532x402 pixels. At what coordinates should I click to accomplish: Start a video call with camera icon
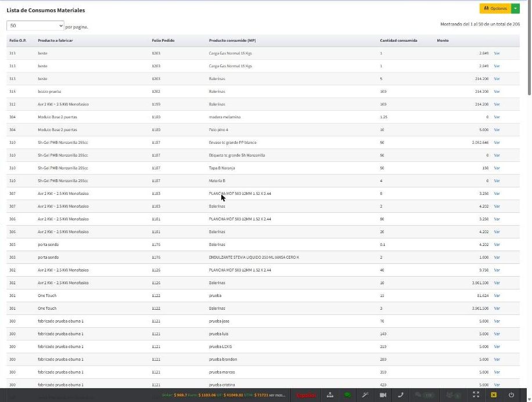click(383, 395)
